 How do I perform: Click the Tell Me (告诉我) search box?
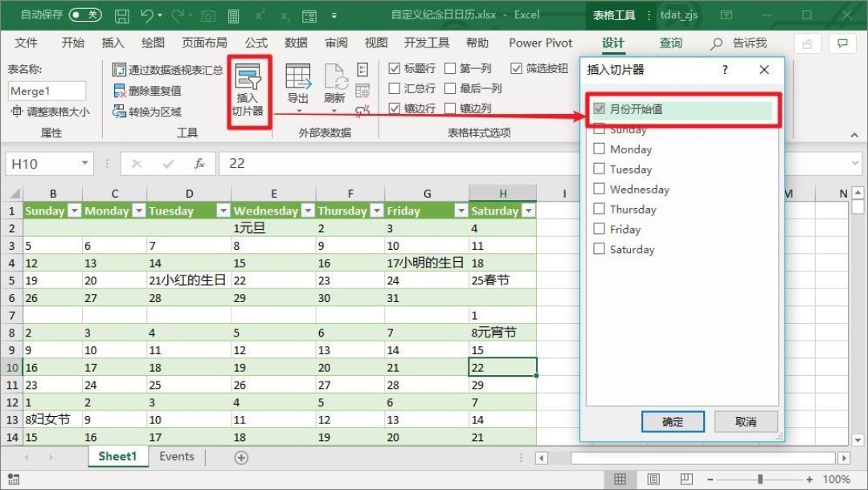click(x=739, y=43)
